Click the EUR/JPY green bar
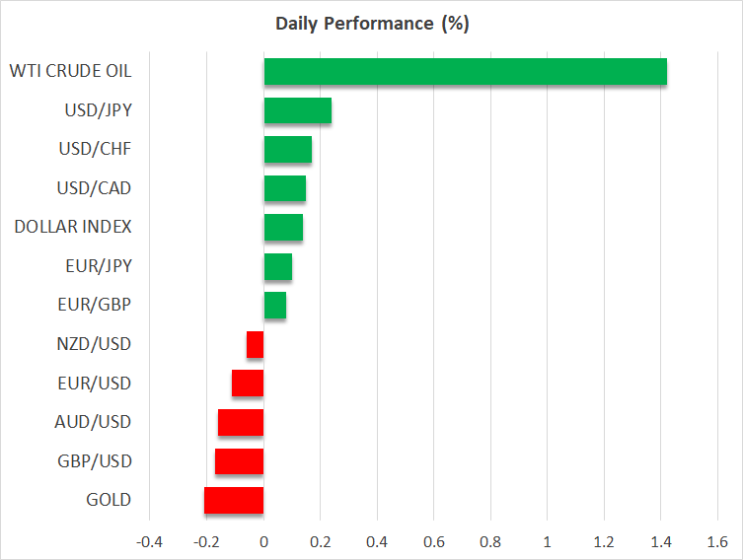 coord(277,266)
